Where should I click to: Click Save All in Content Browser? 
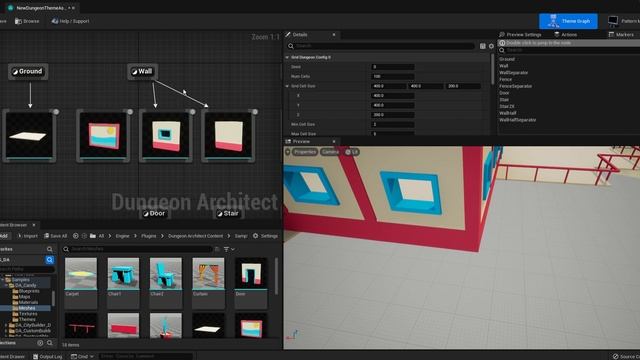pos(56,236)
